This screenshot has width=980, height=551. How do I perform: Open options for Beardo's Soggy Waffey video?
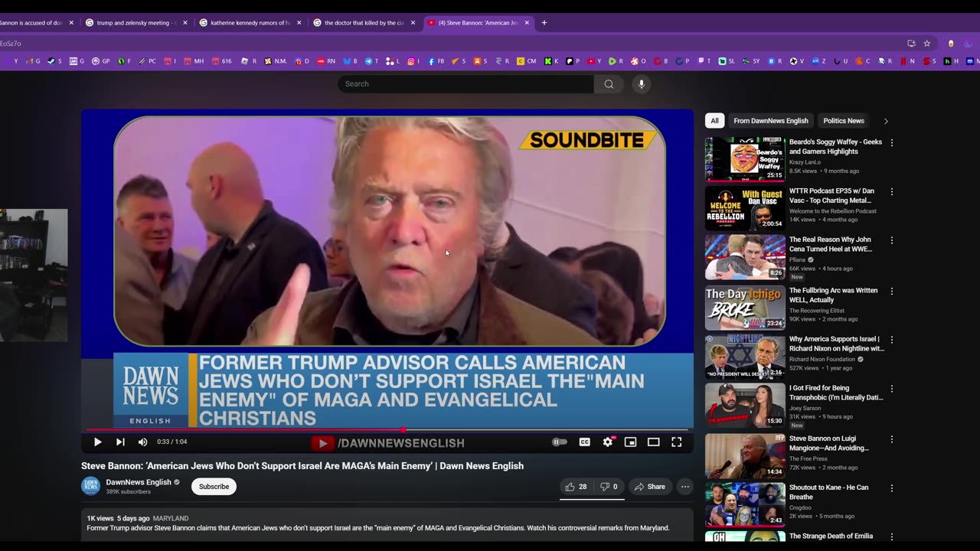coord(891,143)
